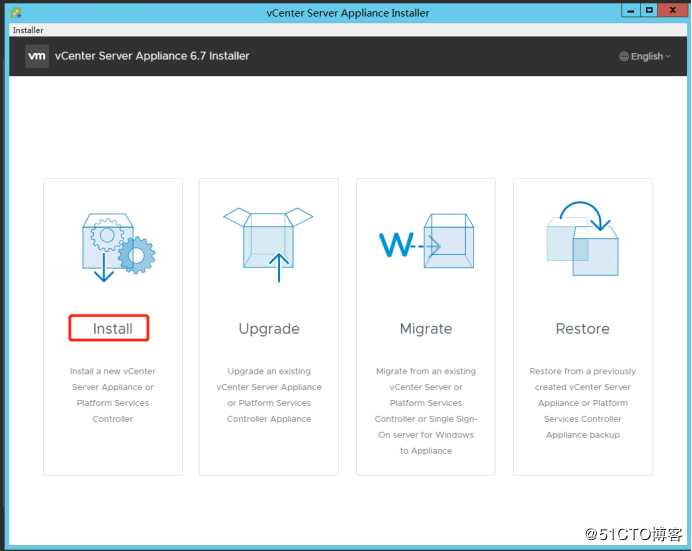Select the Upgrade option title
This screenshot has height=551, width=692.
(x=269, y=329)
